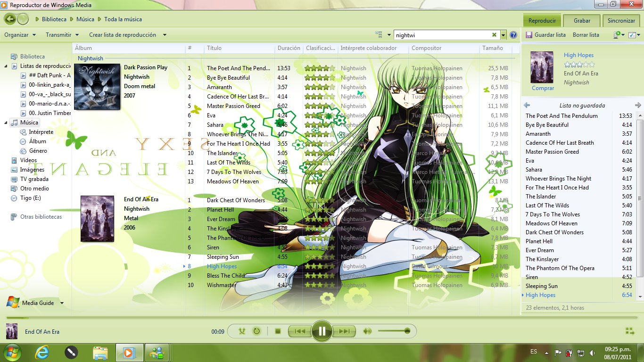Open the Media Guide
Image resolution: width=644 pixels, height=362 pixels.
38,303
